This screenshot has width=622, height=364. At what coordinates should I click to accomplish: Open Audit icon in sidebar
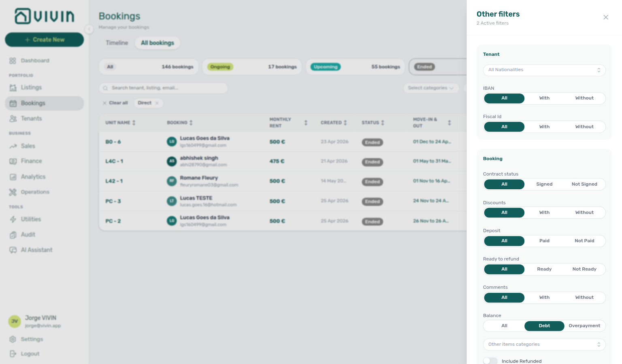(x=13, y=235)
